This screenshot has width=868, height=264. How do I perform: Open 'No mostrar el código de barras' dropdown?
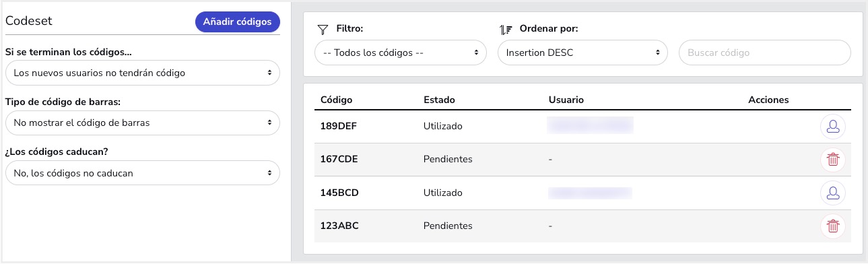[142, 123]
